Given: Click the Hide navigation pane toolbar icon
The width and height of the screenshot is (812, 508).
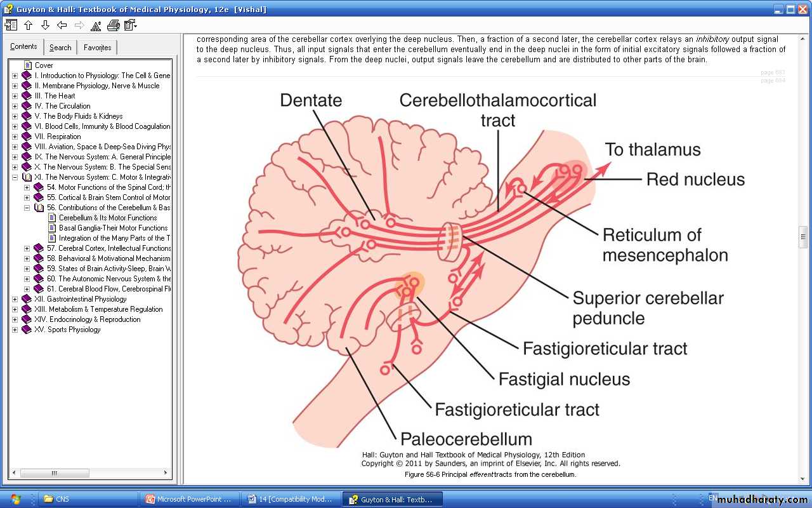Looking at the screenshot, I should [11, 25].
